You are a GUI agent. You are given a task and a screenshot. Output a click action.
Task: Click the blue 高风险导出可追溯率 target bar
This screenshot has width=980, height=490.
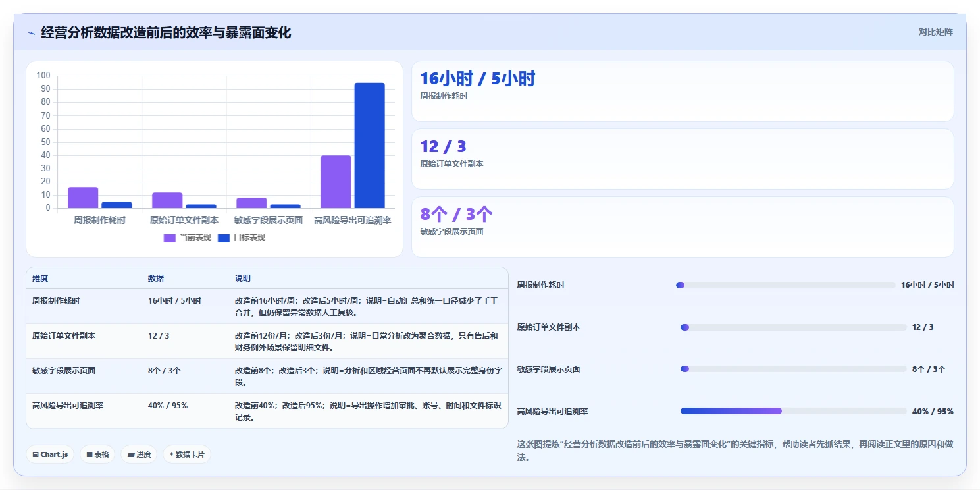[x=369, y=146]
